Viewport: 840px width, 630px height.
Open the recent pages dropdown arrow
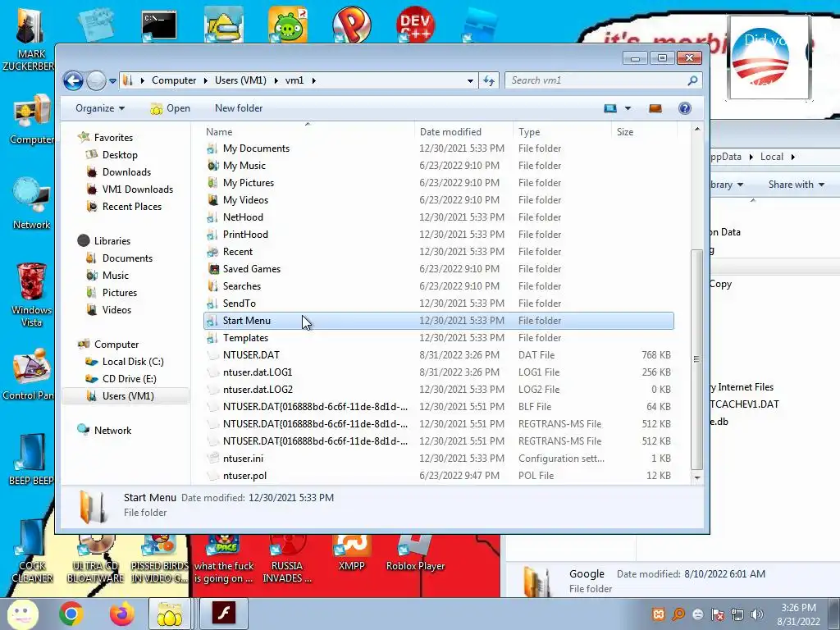coord(112,81)
